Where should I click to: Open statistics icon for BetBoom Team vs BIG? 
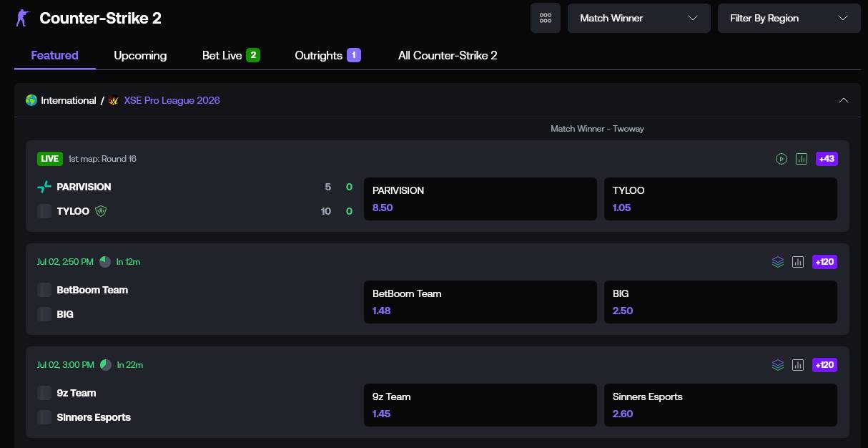pyautogui.click(x=798, y=262)
